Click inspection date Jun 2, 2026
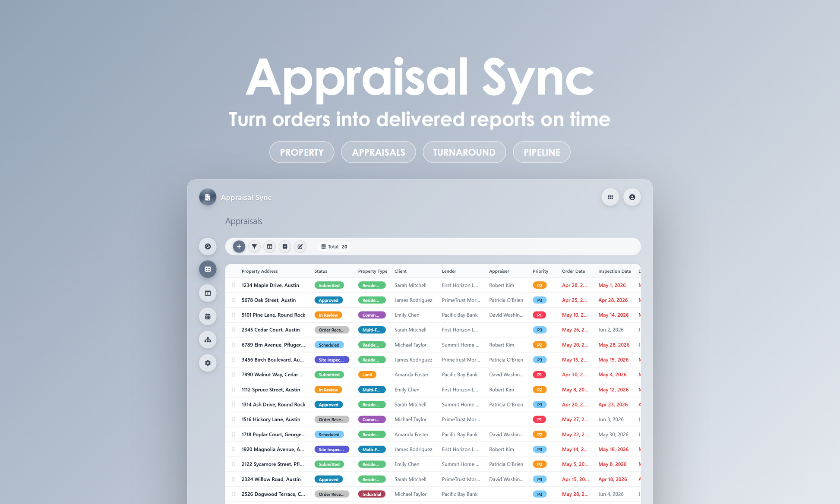 611,330
